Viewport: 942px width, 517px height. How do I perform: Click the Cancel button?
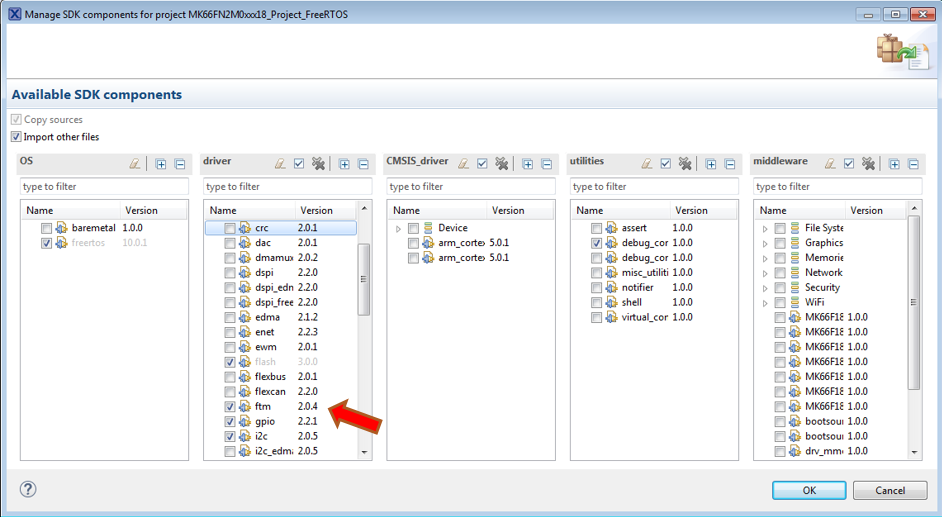890,490
